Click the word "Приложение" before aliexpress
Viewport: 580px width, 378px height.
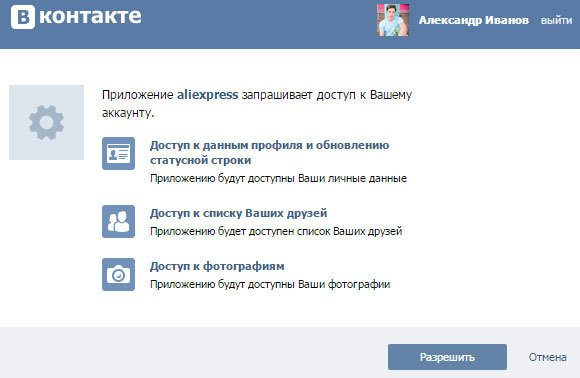[x=138, y=95]
